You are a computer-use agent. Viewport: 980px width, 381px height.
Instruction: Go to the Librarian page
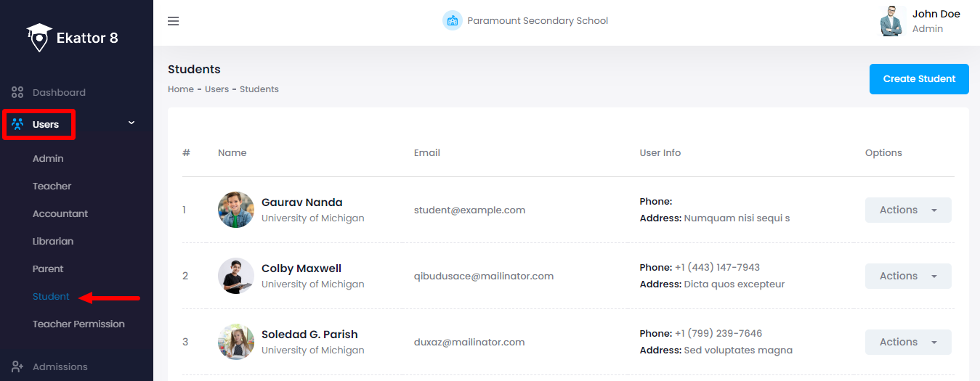[53, 241]
